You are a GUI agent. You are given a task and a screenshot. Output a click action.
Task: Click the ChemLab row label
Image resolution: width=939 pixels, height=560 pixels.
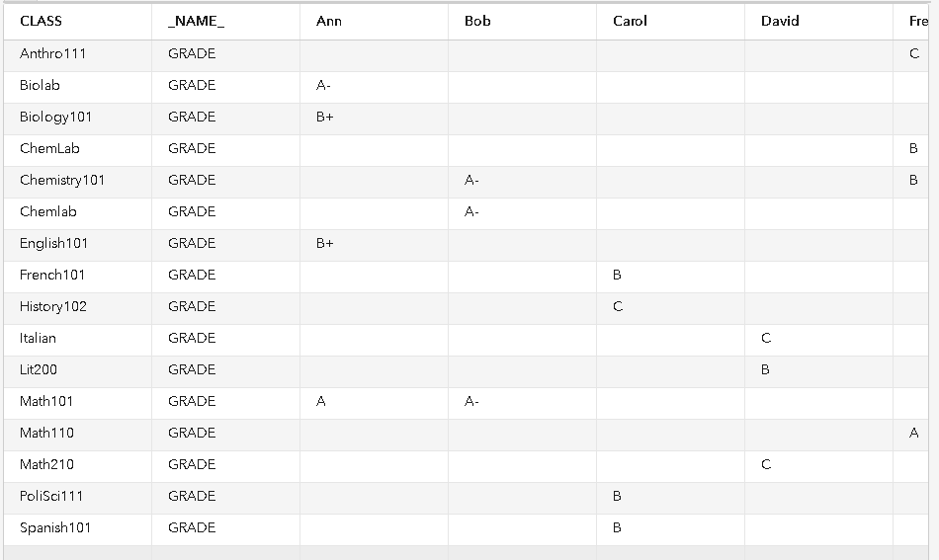tap(49, 148)
